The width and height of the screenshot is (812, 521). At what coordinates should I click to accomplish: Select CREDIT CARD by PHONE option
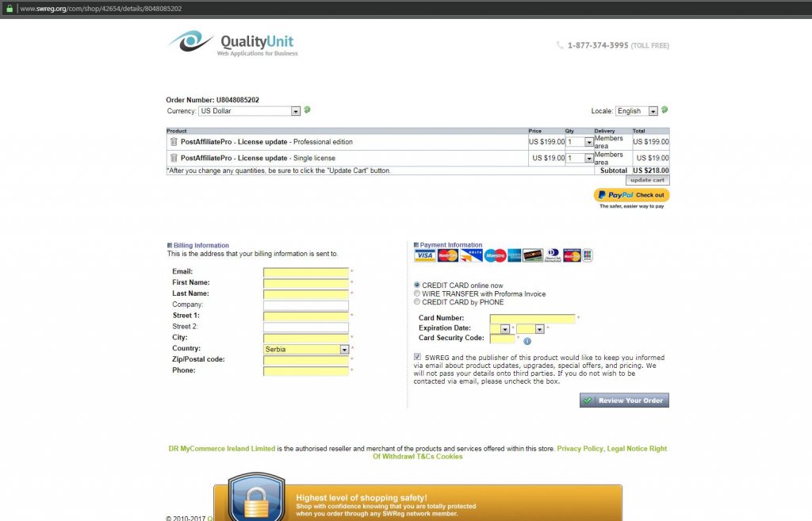pos(417,301)
